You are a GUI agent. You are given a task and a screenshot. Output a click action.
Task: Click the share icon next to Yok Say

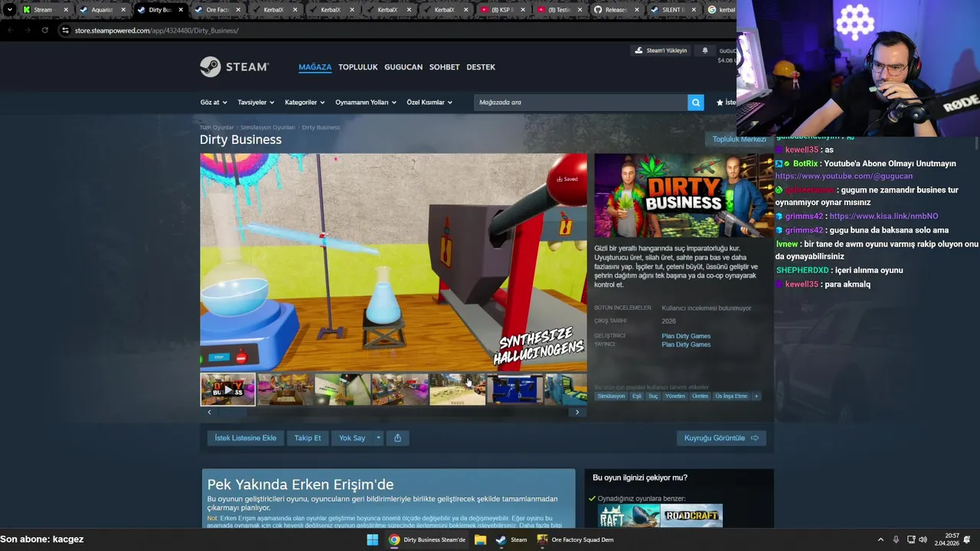[397, 438]
